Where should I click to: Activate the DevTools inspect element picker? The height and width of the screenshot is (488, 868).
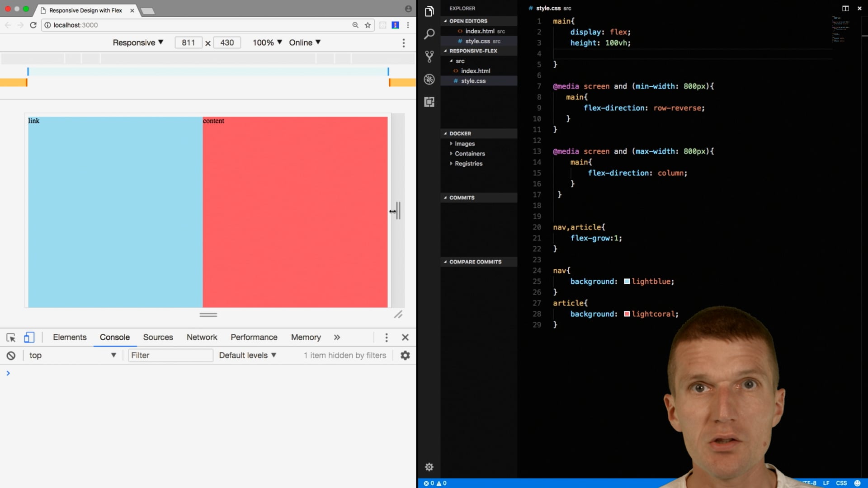11,338
